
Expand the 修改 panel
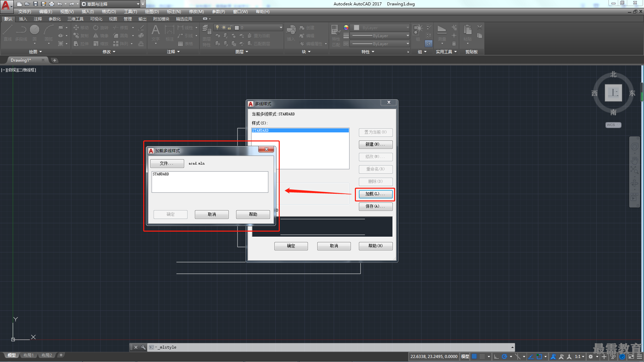coord(109,52)
